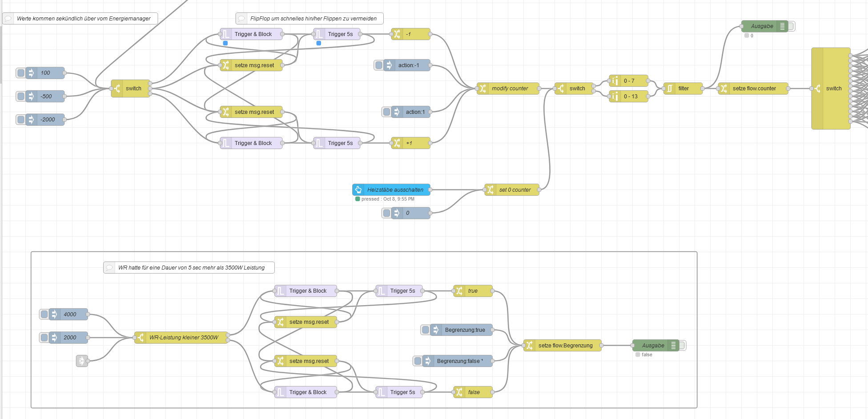868x419 pixels.
Task: Select the Trigger 5s node feeding the -1 node
Action: click(x=337, y=34)
